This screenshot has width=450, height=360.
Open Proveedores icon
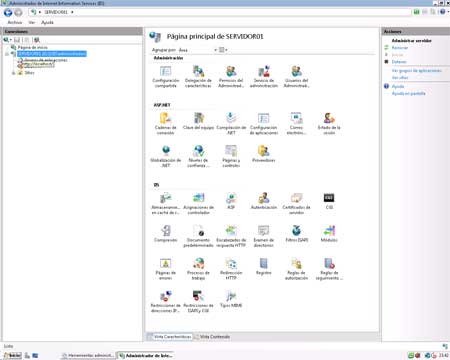point(264,154)
